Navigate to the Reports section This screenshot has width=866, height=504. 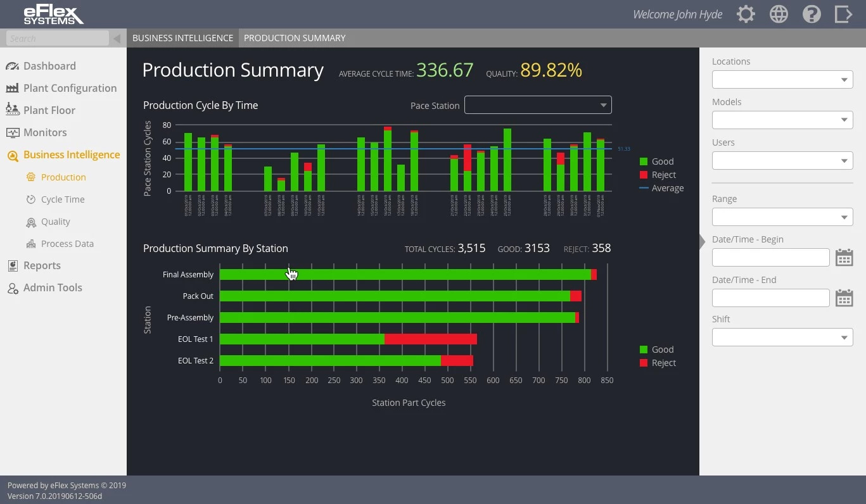pyautogui.click(x=42, y=265)
